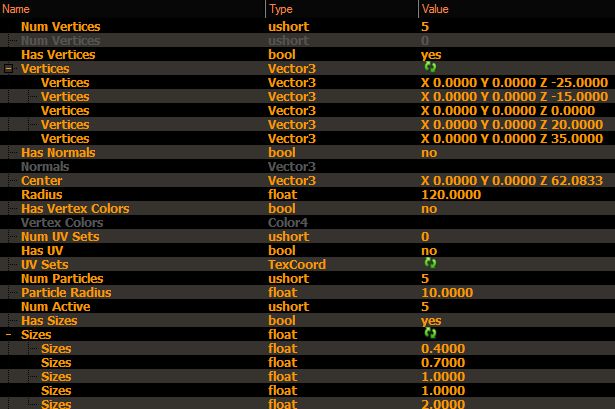
Task: Toggle the Has Sizes value yes
Action: [x=431, y=321]
